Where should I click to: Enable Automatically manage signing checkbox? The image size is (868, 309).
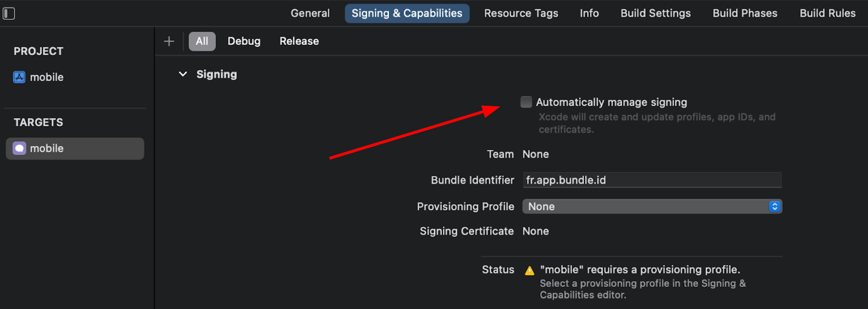coord(526,102)
